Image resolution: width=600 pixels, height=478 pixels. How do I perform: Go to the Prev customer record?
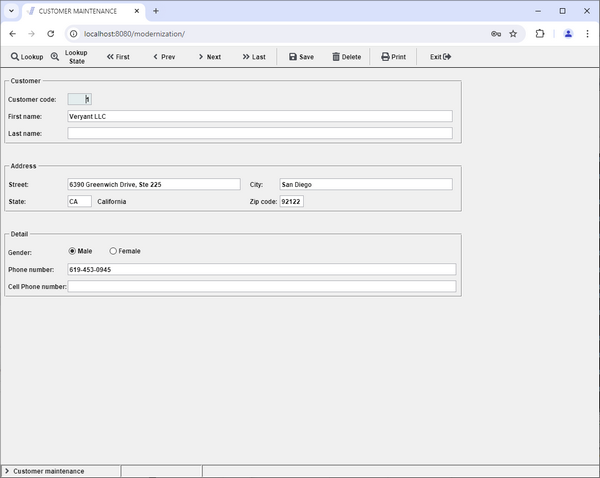pos(164,57)
